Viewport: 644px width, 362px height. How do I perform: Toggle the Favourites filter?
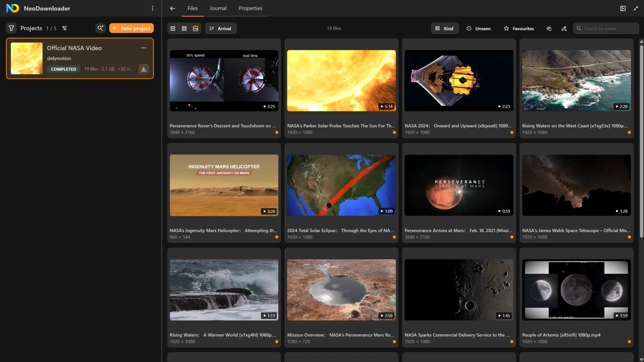pos(519,29)
